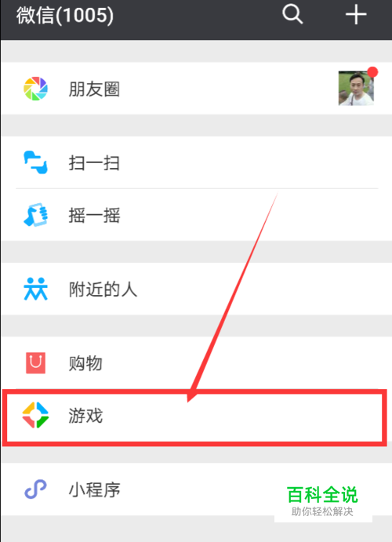Viewport: 392px width, 542px height.
Task: Tap the Games colorful diamond icon
Action: point(35,415)
